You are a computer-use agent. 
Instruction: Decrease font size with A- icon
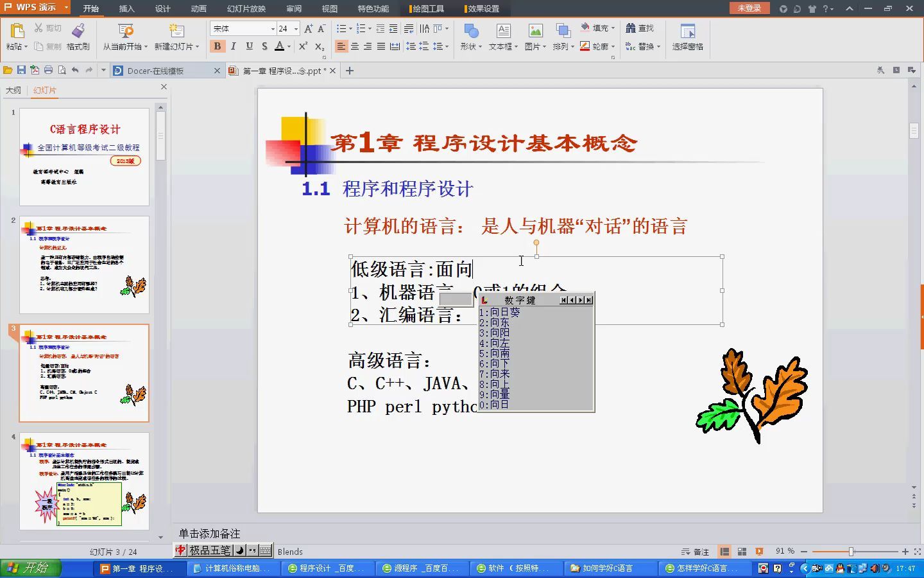point(321,29)
